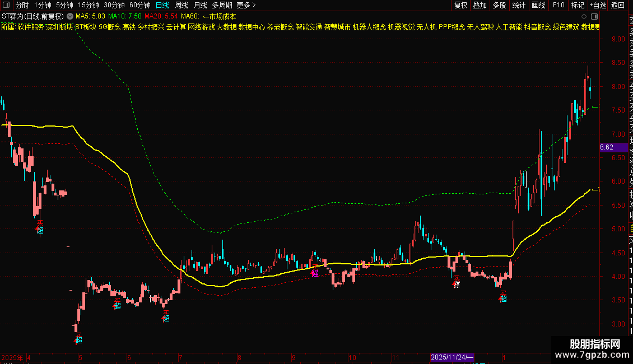Click the 2025/11/24/一 date label on timeline
The height and width of the screenshot is (364, 633).
[x=452, y=357]
